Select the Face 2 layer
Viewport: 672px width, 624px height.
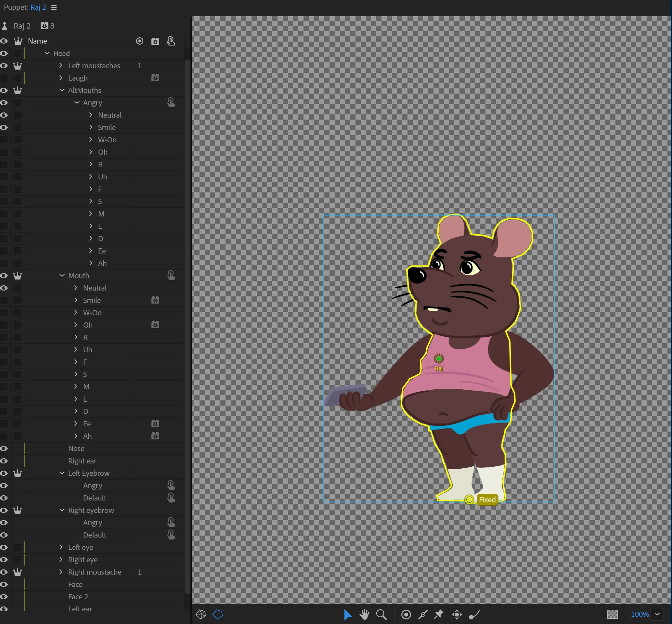coord(78,597)
